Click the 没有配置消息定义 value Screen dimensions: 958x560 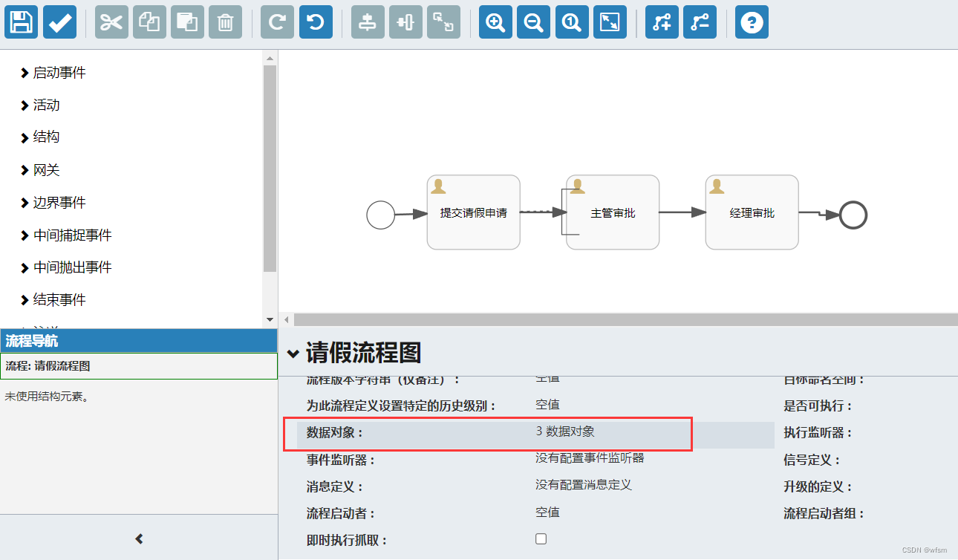click(584, 485)
